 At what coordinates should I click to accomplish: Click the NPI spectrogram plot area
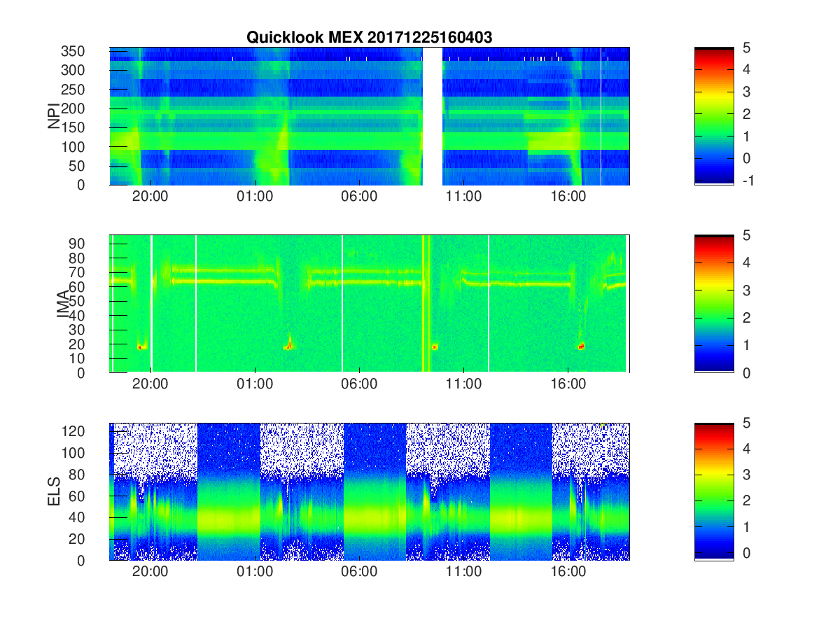tap(370, 115)
